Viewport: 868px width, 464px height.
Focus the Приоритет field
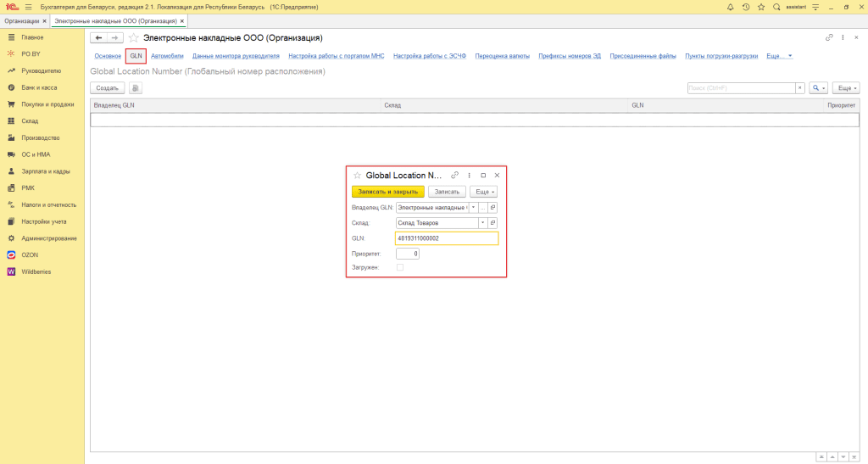[x=408, y=254]
